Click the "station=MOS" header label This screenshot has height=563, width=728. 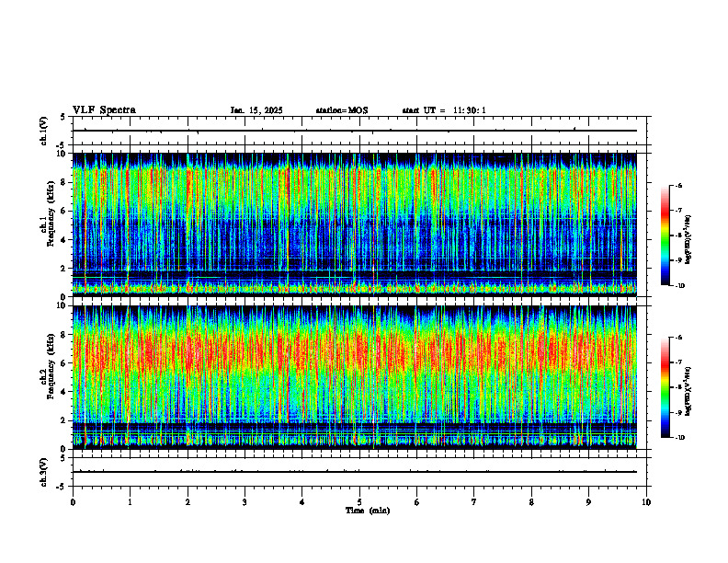coord(342,110)
